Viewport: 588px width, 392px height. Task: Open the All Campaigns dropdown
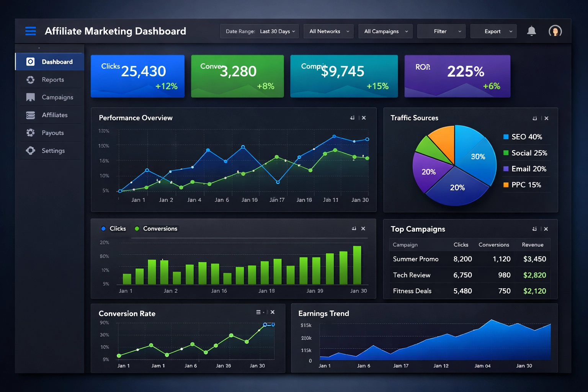[x=385, y=31]
